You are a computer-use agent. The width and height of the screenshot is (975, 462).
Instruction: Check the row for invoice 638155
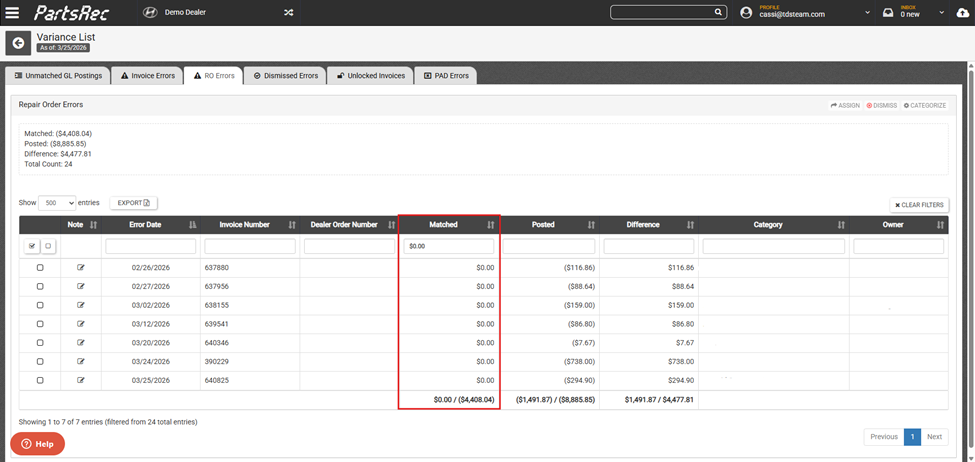(40, 305)
